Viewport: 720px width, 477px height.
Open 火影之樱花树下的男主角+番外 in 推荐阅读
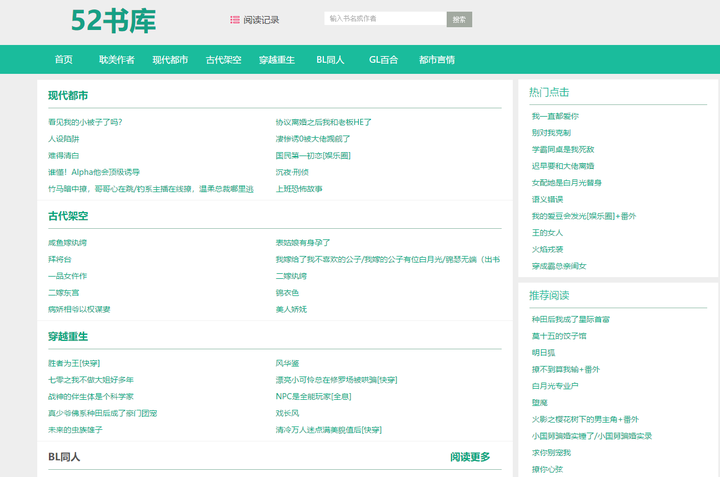pos(585,419)
